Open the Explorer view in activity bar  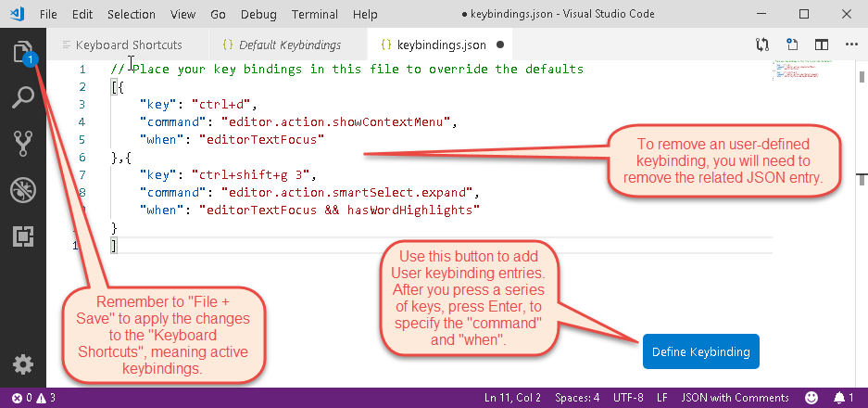22,52
